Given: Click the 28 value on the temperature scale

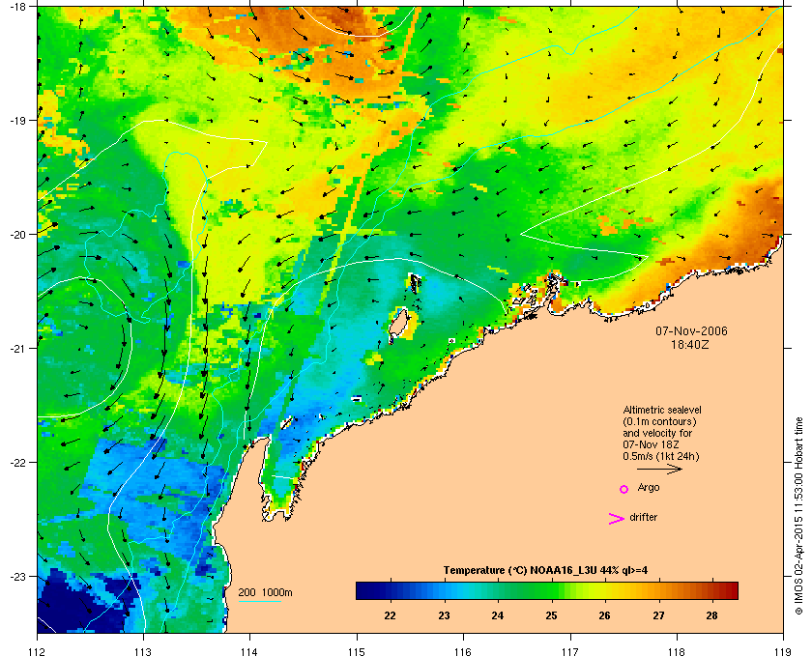Looking at the screenshot, I should tap(712, 615).
